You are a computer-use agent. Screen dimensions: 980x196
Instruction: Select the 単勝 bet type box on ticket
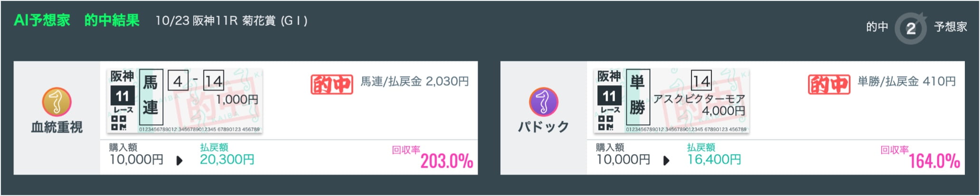pyautogui.click(x=637, y=97)
